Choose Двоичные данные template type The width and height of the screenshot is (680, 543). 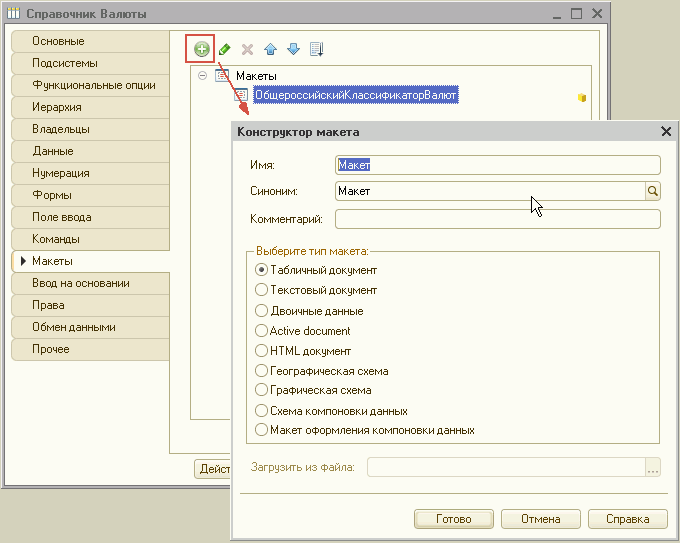pos(261,311)
